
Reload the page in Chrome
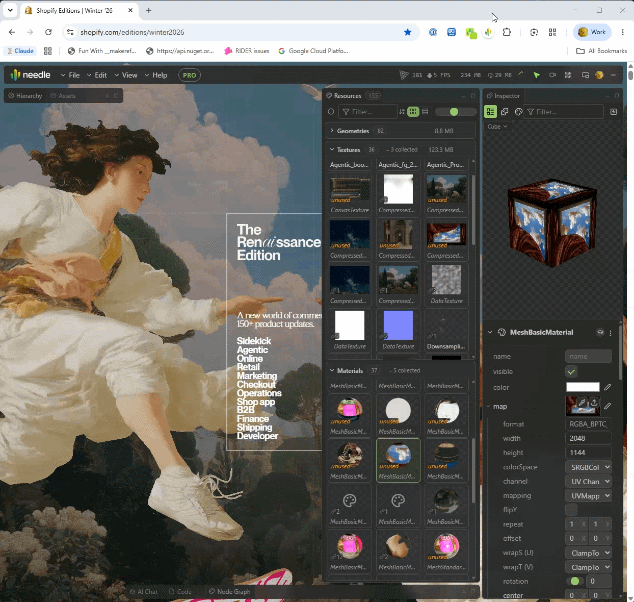pyautogui.click(x=49, y=32)
